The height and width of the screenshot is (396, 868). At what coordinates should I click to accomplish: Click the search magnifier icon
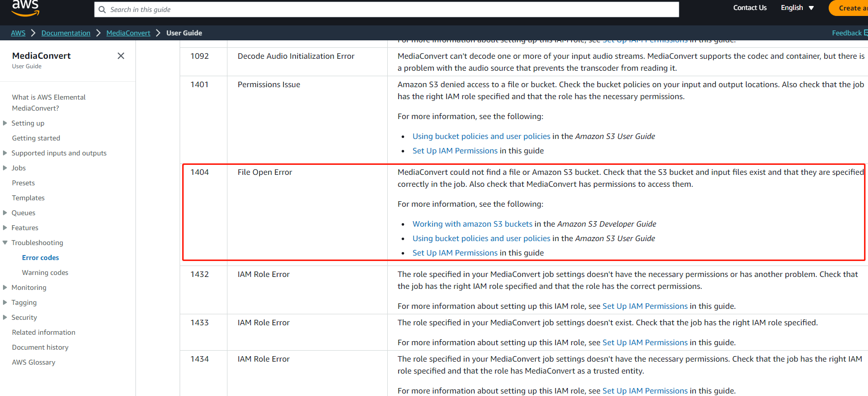(102, 9)
